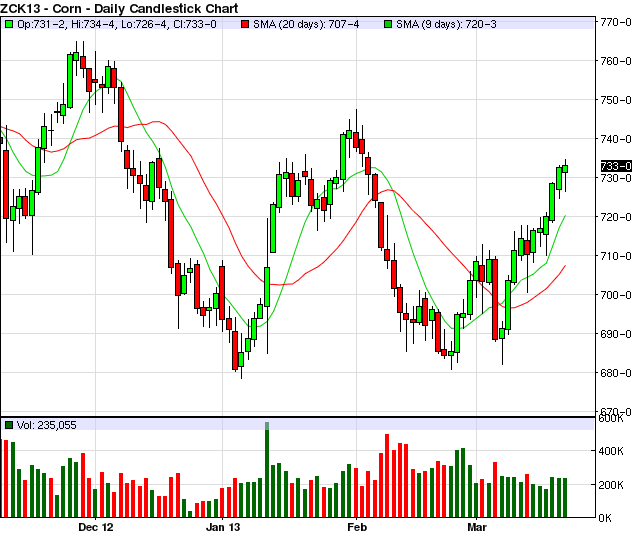Click the 400K volume axis label
The height and width of the screenshot is (536, 640).
pos(611,451)
